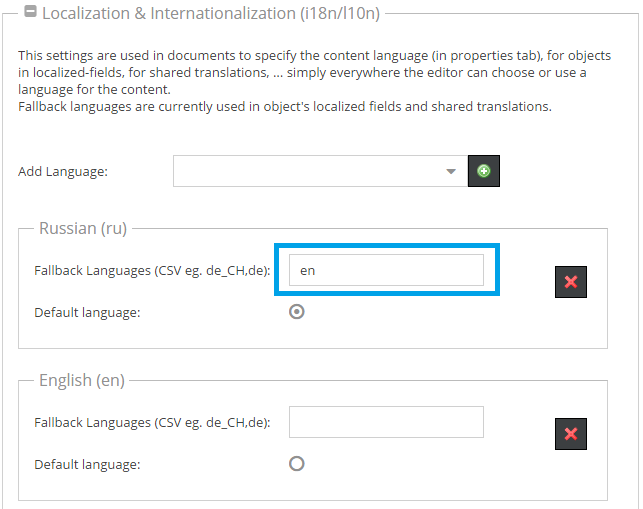Click the English (en) fieldset legend

(x=81, y=380)
